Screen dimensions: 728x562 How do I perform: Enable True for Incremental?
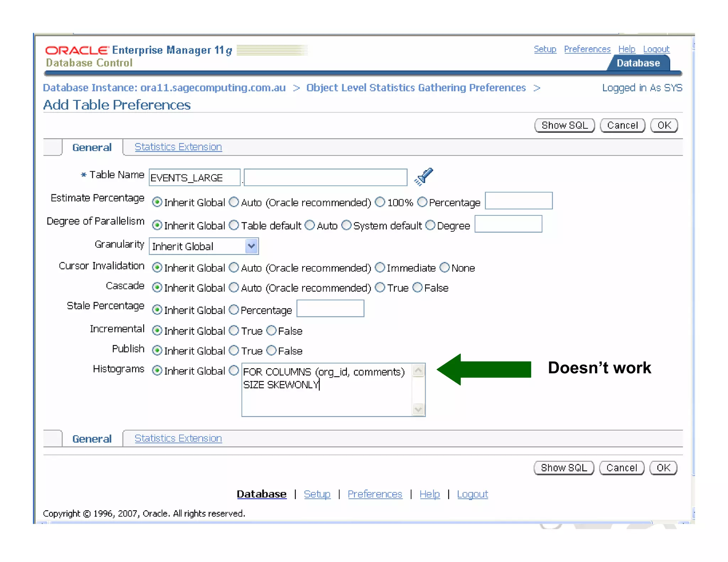pos(234,331)
